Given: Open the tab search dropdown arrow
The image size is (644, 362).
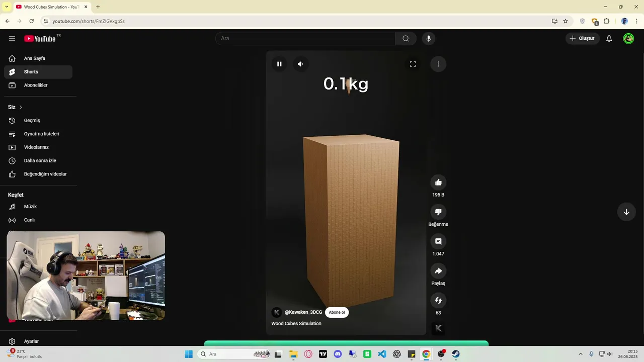Looking at the screenshot, I should pyautogui.click(x=7, y=7).
